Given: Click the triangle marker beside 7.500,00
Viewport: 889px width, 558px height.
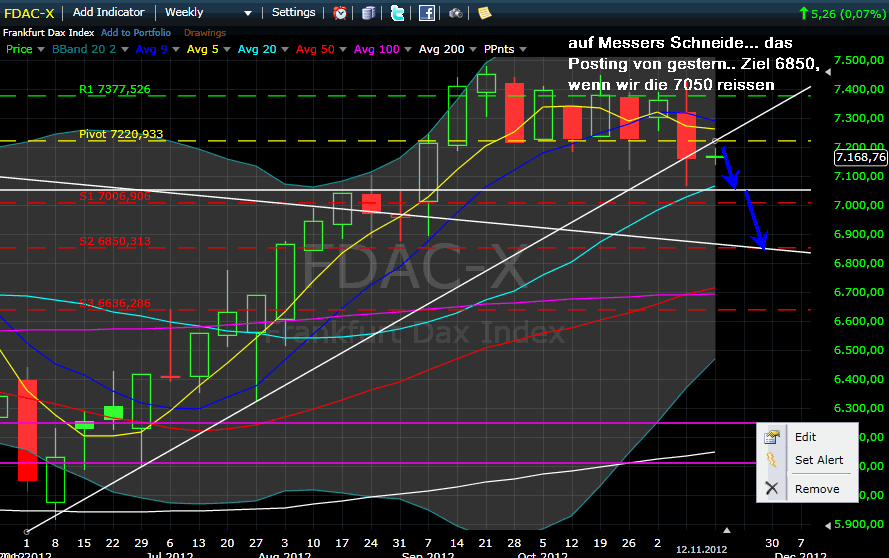Looking at the screenshot, I should coord(828,72).
